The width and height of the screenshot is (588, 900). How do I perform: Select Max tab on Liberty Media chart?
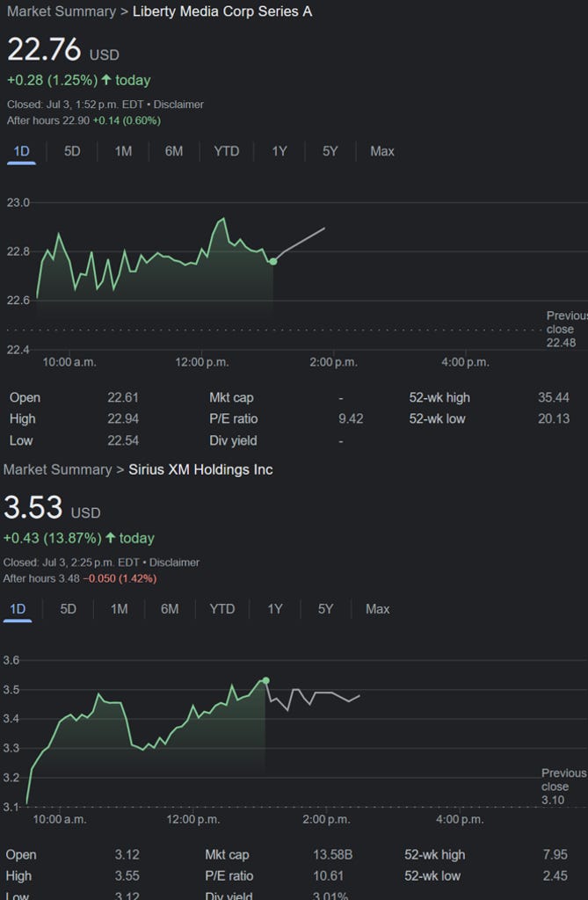click(x=381, y=151)
